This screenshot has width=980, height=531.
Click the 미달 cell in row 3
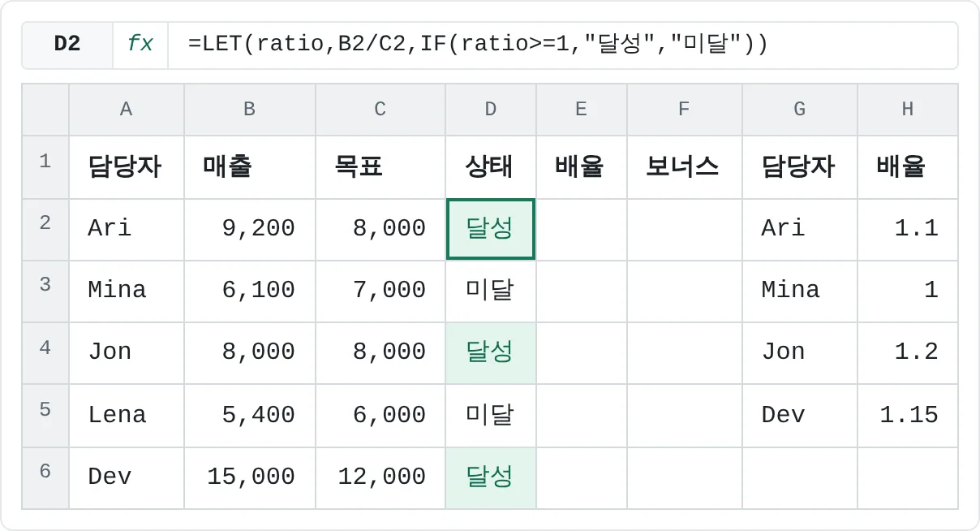click(x=491, y=291)
